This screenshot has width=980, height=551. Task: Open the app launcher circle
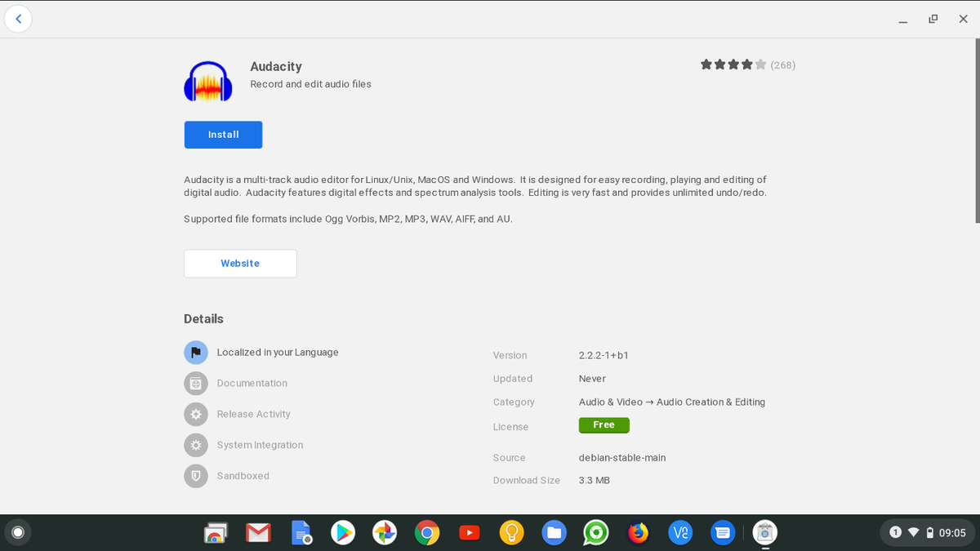pyautogui.click(x=17, y=532)
